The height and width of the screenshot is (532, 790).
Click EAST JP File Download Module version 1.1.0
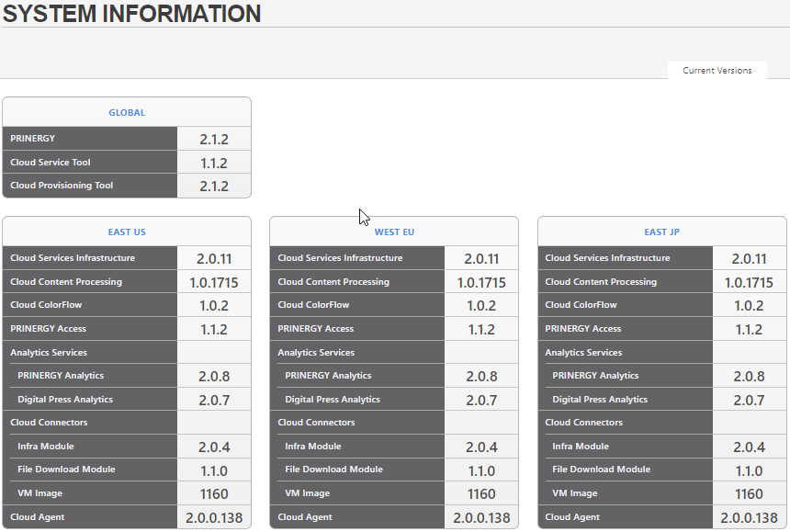pyautogui.click(x=750, y=471)
